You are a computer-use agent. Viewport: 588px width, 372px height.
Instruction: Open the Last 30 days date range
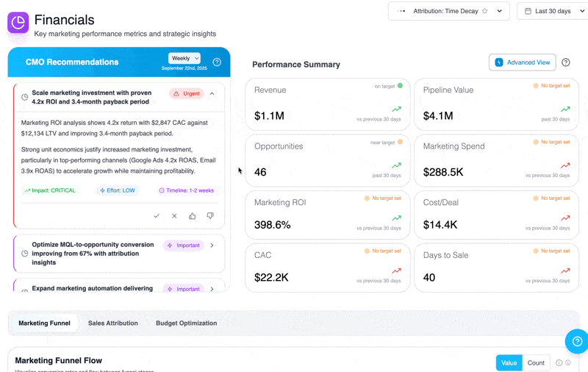552,11
